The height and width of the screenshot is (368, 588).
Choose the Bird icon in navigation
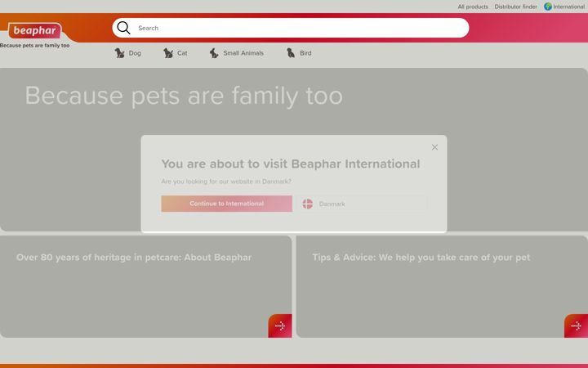pyautogui.click(x=291, y=53)
